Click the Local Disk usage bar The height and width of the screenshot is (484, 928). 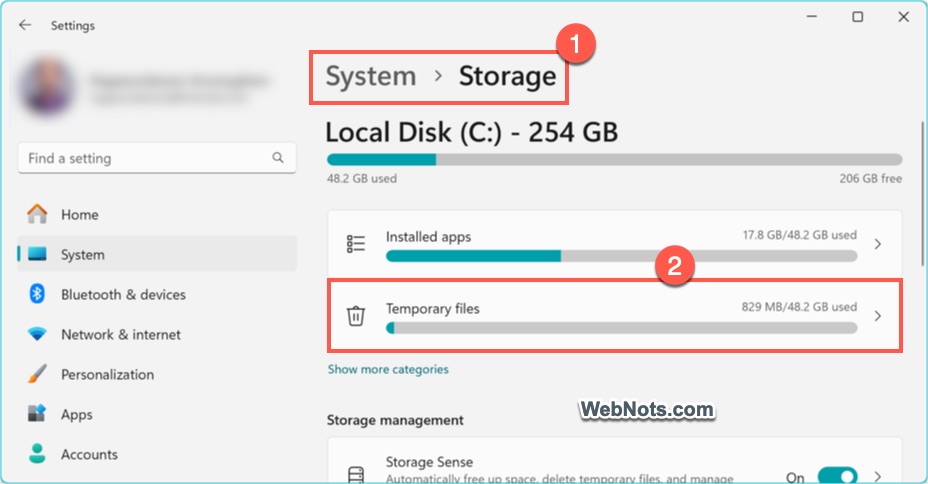click(x=614, y=159)
